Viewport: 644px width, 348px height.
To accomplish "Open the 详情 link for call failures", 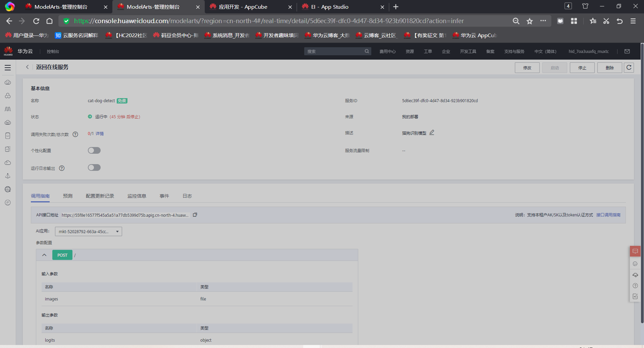I will pos(100,134).
